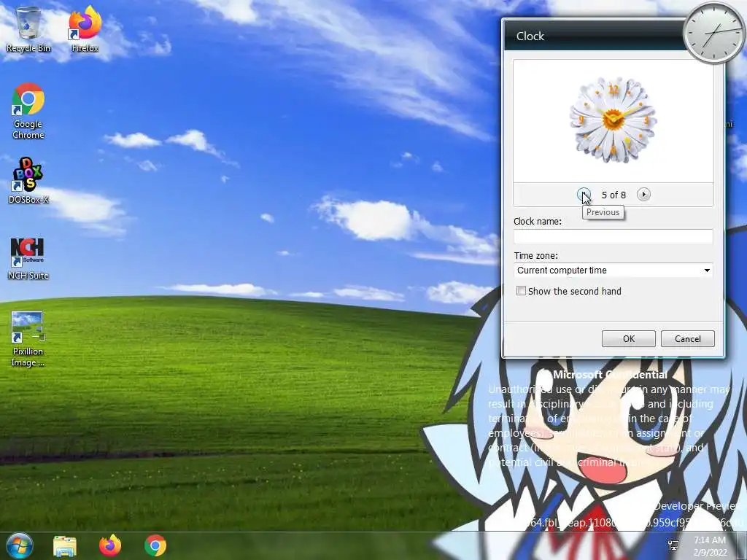The image size is (747, 560).
Task: Click the 'Time zone:' label
Action: 536,256
